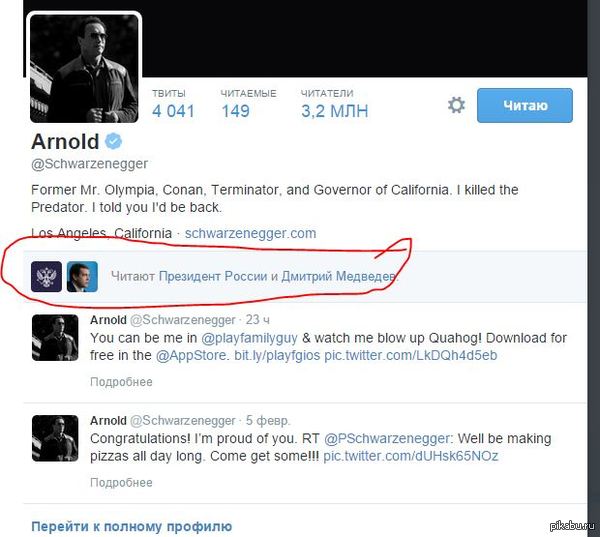Image resolution: width=600 pixels, height=537 pixels.
Task: Click the avatar beside the 5 февр. tweet
Action: (x=55, y=438)
